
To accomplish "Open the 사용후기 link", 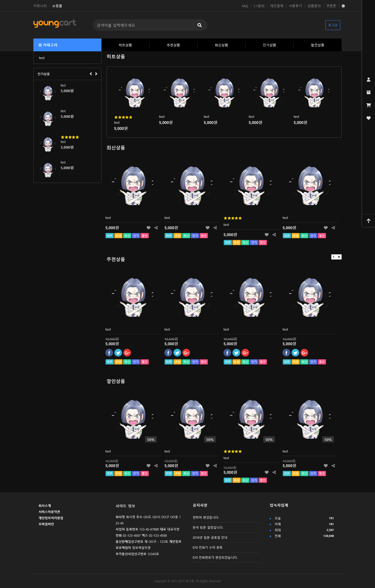I will click(295, 6).
